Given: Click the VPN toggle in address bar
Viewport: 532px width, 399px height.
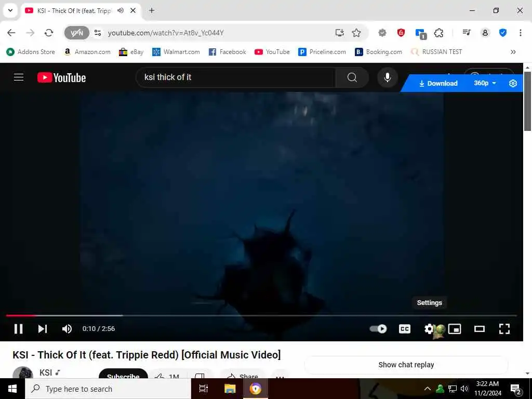Looking at the screenshot, I should [77, 33].
